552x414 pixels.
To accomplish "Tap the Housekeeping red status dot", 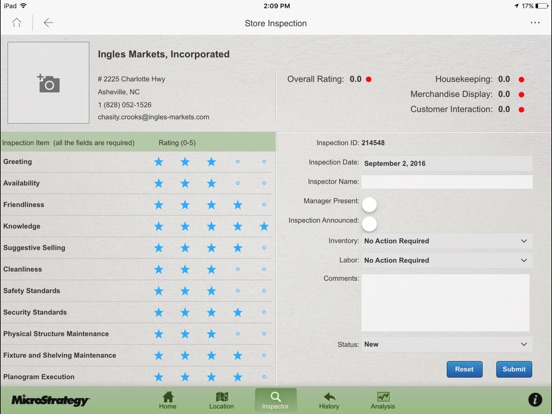I will click(521, 80).
